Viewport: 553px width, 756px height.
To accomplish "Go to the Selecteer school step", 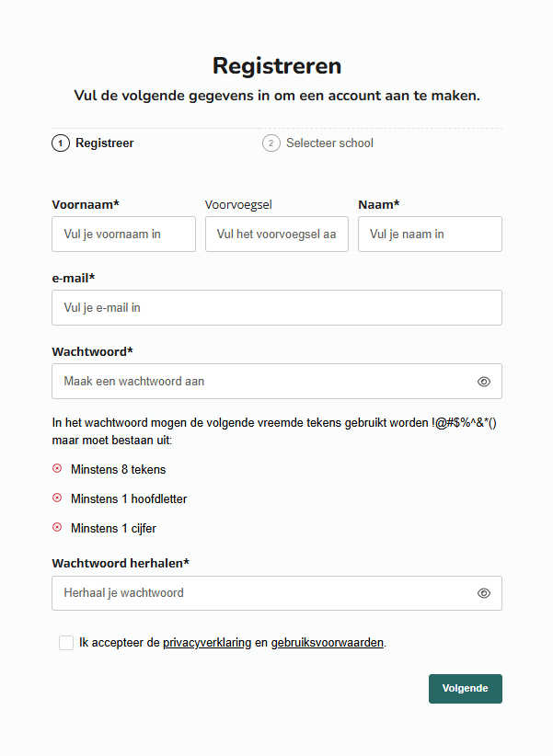I will pos(329,143).
